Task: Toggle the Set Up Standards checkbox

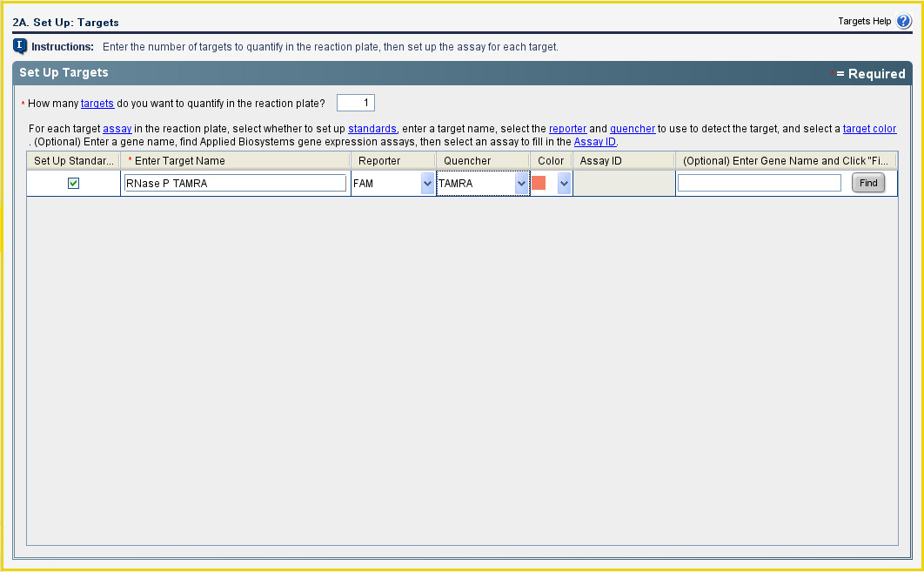Action: tap(74, 183)
